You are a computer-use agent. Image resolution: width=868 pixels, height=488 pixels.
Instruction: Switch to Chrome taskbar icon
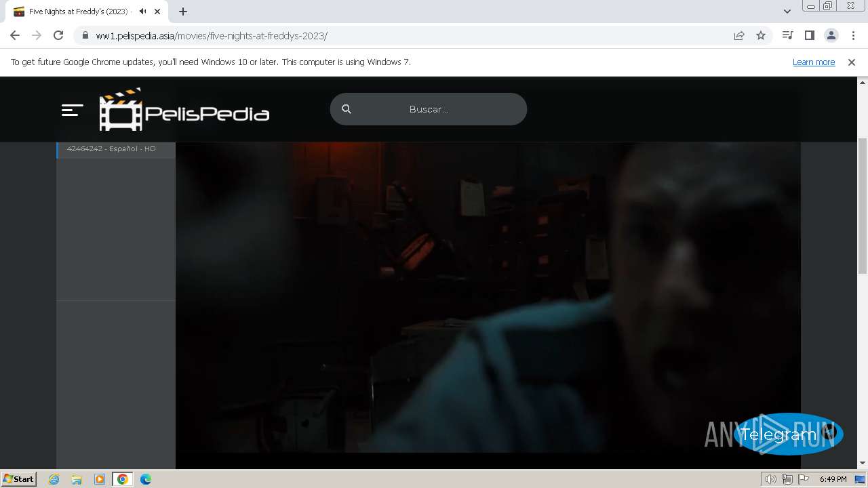[x=123, y=479]
